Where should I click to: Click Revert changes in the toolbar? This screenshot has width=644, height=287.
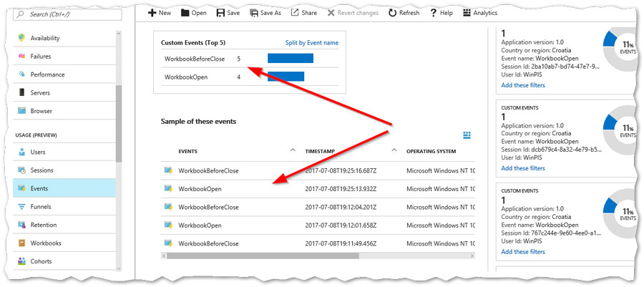(353, 13)
